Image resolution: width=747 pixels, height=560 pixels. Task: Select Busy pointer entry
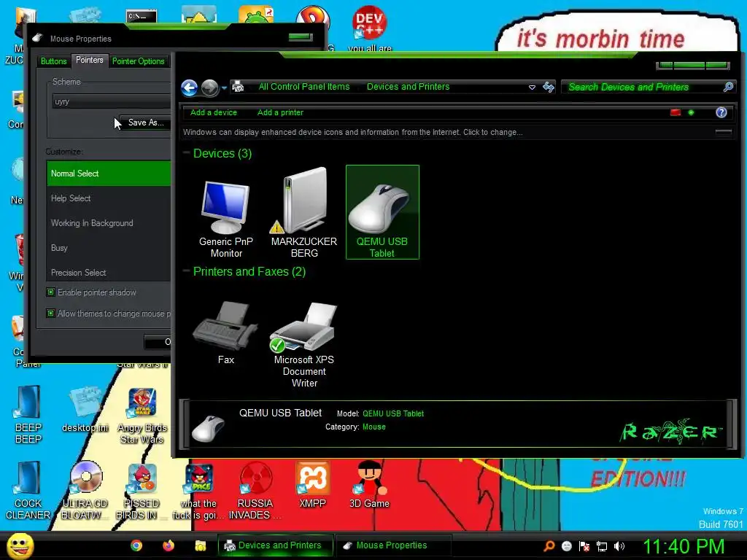point(109,248)
